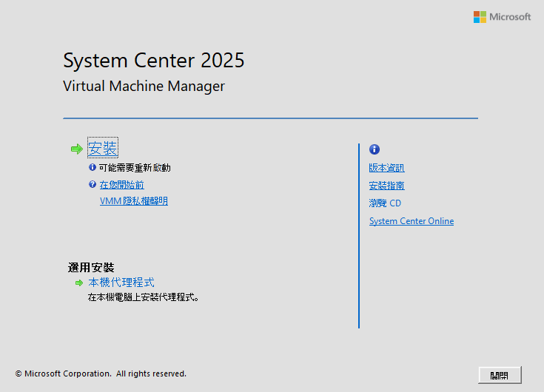Click the 選用安裝 section heading
The height and width of the screenshot is (392, 544).
tap(91, 267)
